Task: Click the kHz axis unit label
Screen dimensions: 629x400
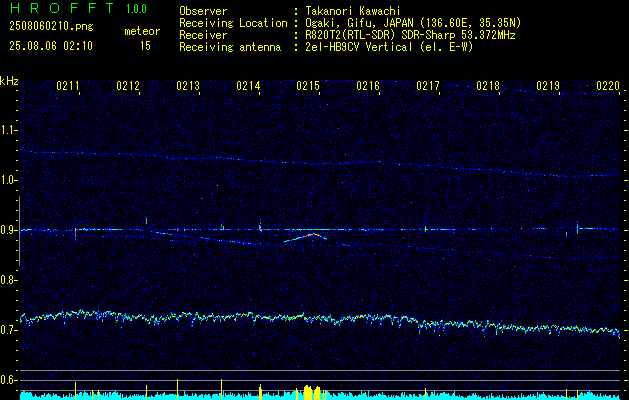Action: tap(9, 81)
